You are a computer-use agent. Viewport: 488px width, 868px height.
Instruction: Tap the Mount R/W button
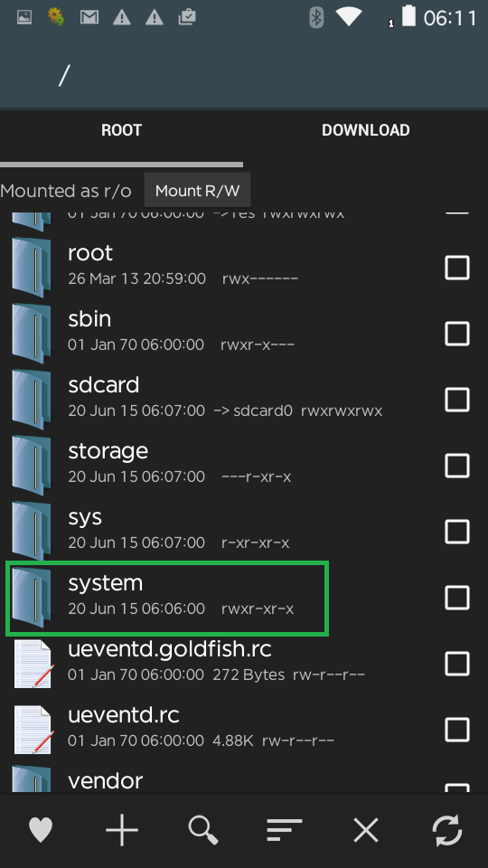198,191
